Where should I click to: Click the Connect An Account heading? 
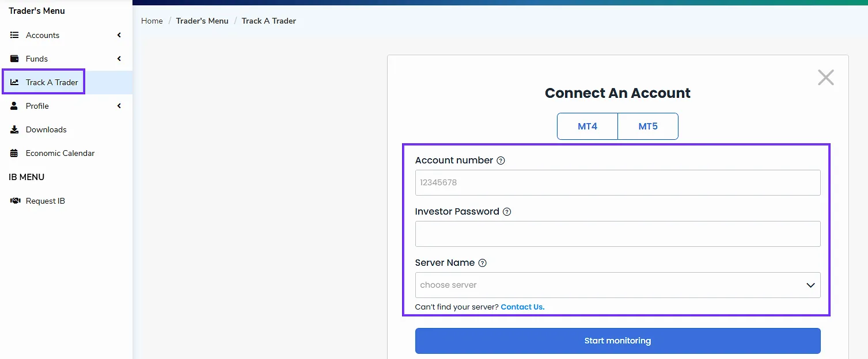point(617,93)
